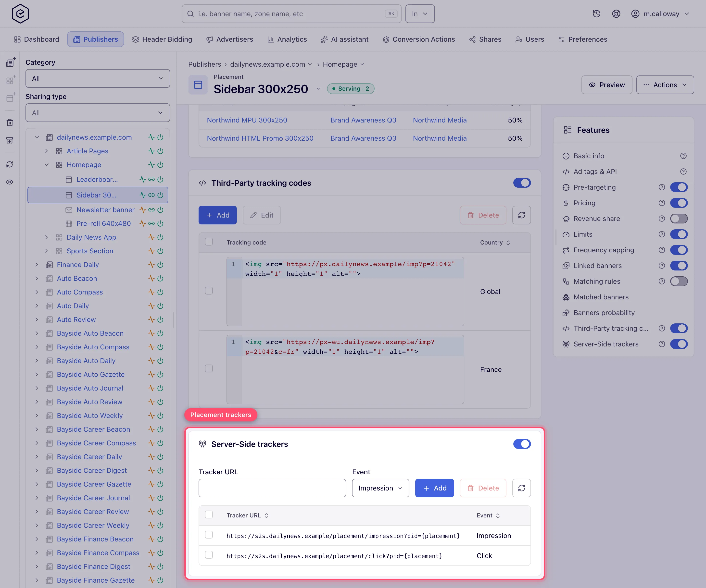Click the refresh icon in left rail
The height and width of the screenshot is (588, 706).
[10, 164]
